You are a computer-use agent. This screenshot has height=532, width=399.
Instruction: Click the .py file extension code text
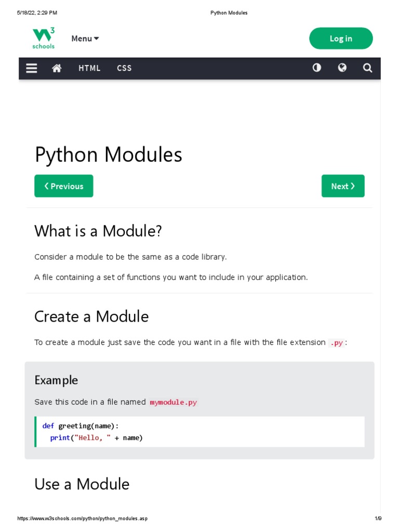(x=336, y=343)
